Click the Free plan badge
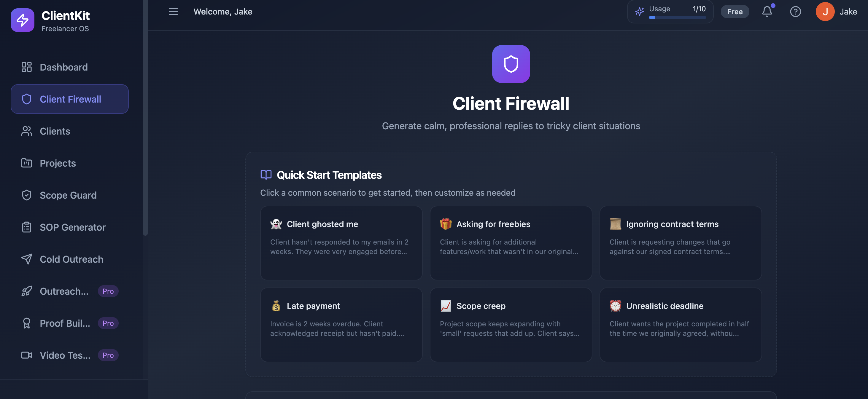Image resolution: width=868 pixels, height=399 pixels. pos(735,12)
